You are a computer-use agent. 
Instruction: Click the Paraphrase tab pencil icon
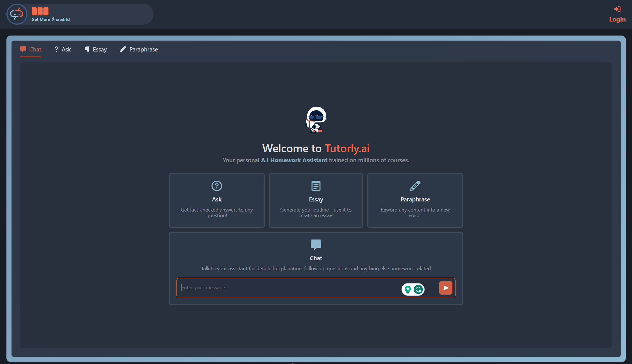click(123, 49)
